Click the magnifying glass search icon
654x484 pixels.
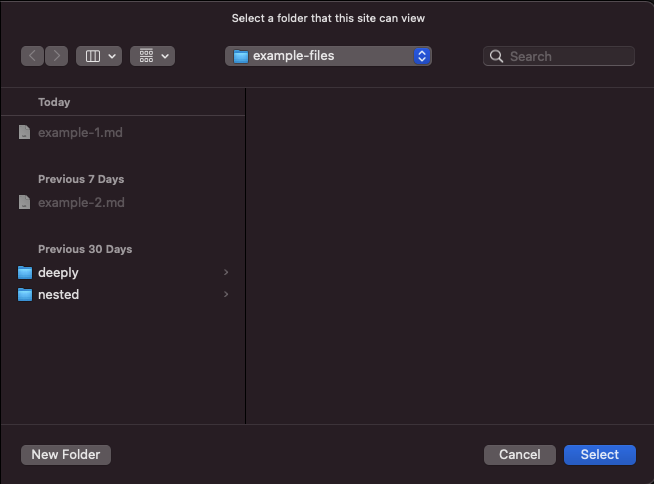(x=496, y=57)
